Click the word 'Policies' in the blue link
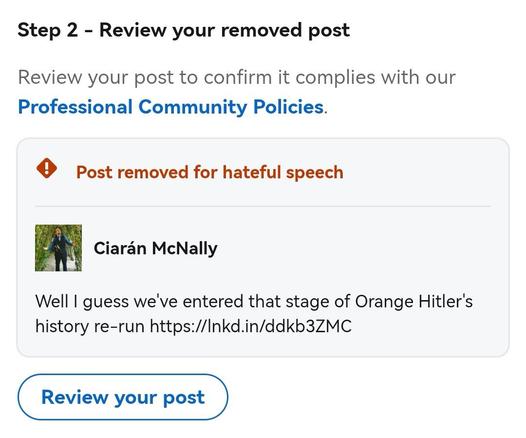This screenshot has width=526, height=438. coord(288,107)
